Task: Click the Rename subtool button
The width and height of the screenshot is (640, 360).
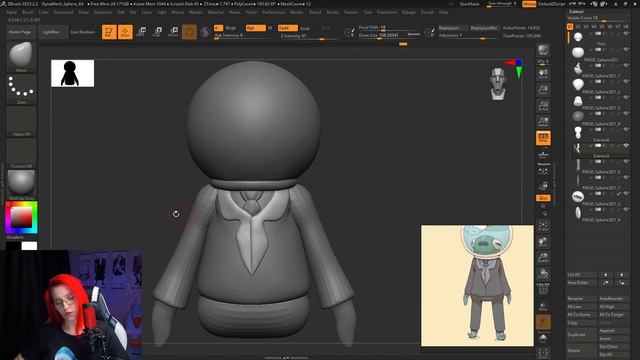Action: (x=581, y=299)
